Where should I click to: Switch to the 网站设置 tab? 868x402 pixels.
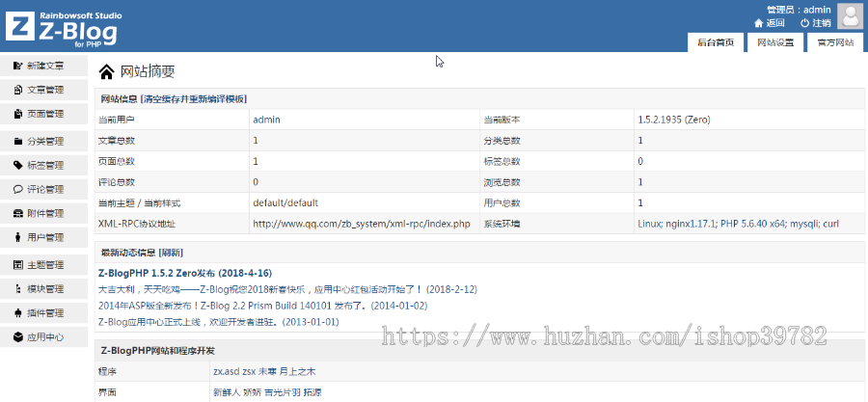tap(775, 43)
